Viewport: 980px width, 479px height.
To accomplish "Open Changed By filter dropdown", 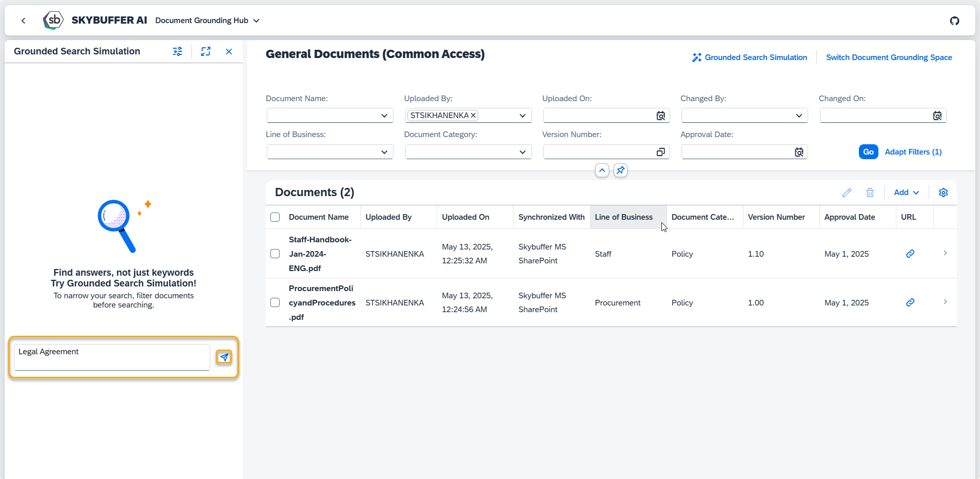I will point(799,116).
